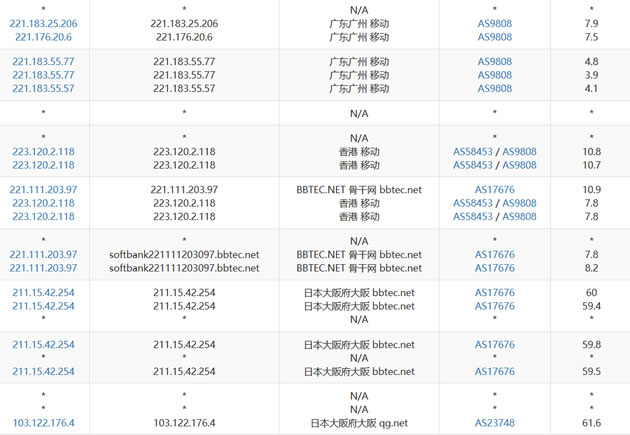Open AS9808 link in the 3.9 latency row
Screen dimensions: 630x435
tap(494, 75)
